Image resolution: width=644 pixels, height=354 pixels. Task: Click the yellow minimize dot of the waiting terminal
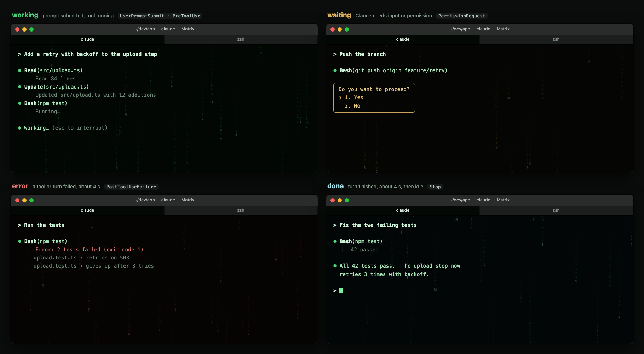point(340,29)
